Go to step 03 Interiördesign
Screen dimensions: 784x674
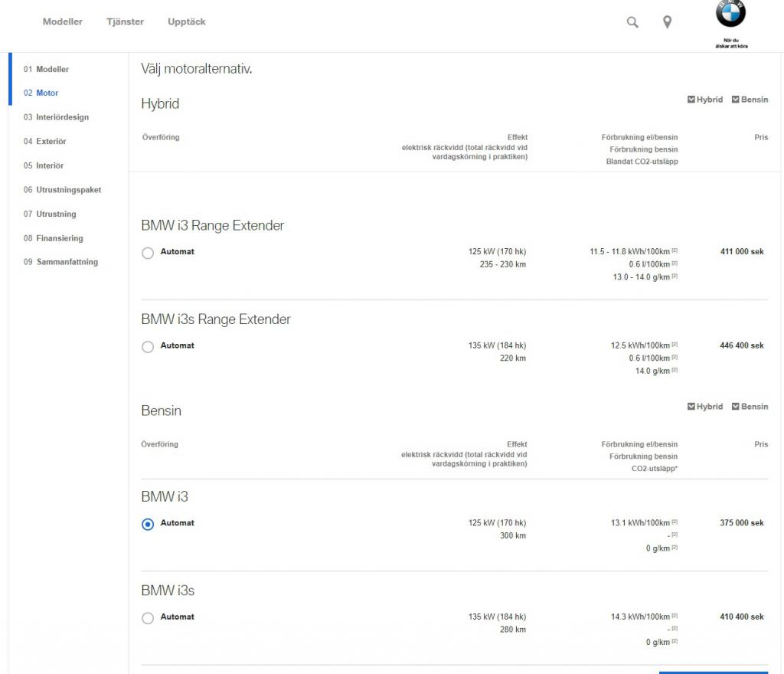(x=56, y=117)
